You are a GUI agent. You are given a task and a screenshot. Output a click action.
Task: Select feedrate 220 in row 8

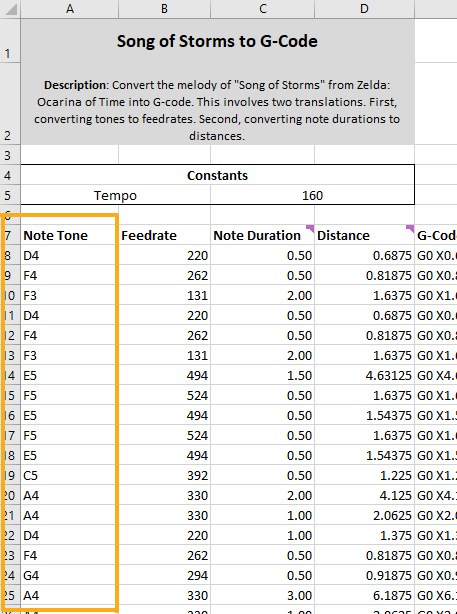point(164,255)
